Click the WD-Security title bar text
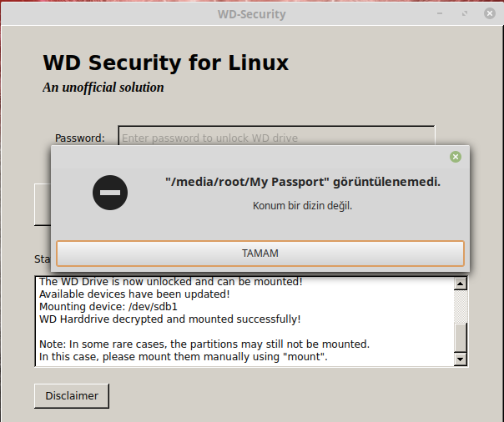This screenshot has height=422, width=504. [x=252, y=14]
